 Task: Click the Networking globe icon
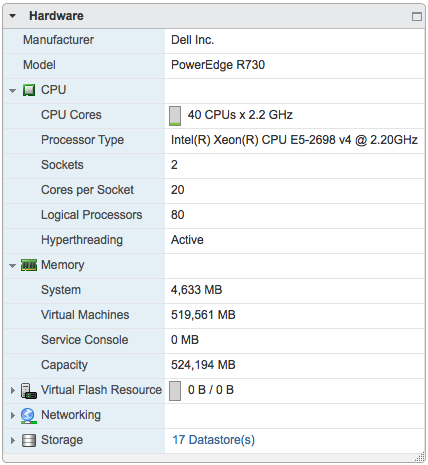[x=29, y=416]
